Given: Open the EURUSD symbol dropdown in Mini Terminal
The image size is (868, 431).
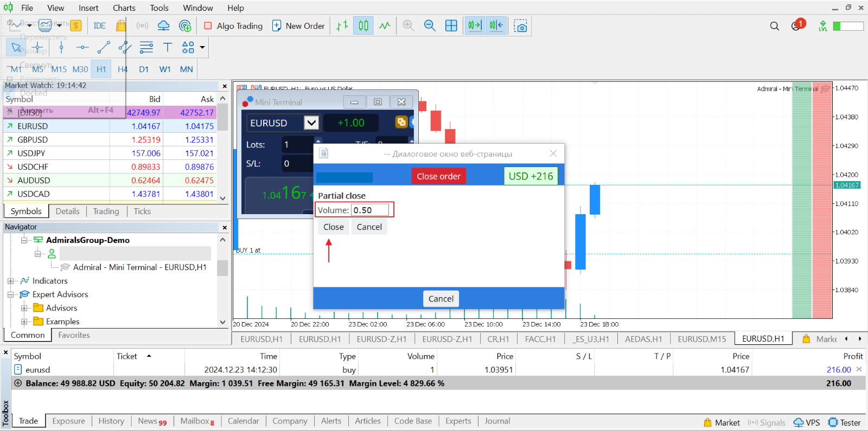Looking at the screenshot, I should coord(311,123).
